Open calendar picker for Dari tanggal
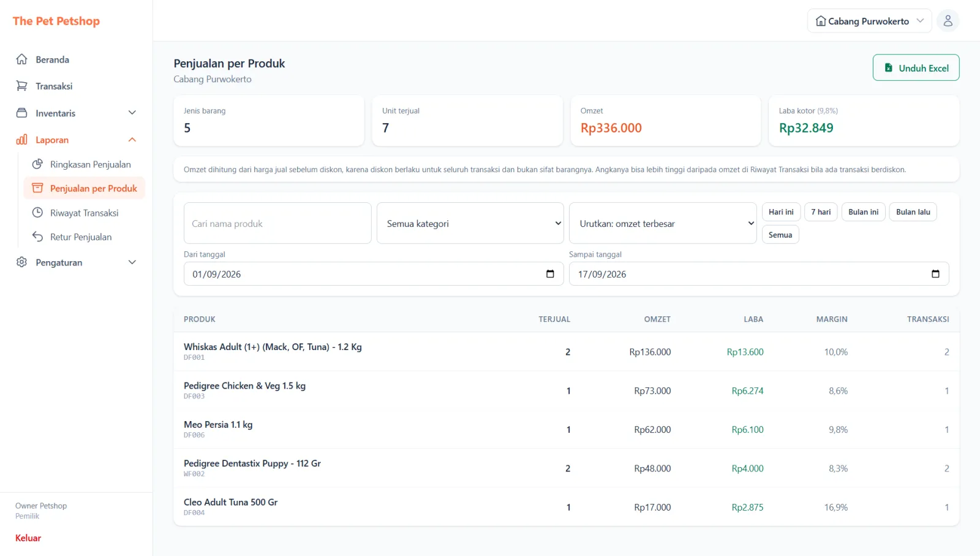Screen dimensions: 980x556 click(x=550, y=274)
